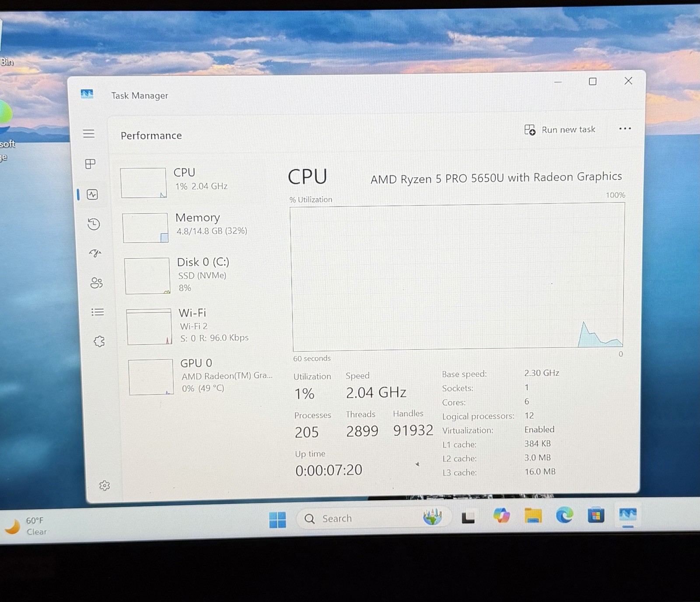Image resolution: width=700 pixels, height=602 pixels.
Task: Click the Virtualization value 'Enabled'
Action: [x=539, y=430]
